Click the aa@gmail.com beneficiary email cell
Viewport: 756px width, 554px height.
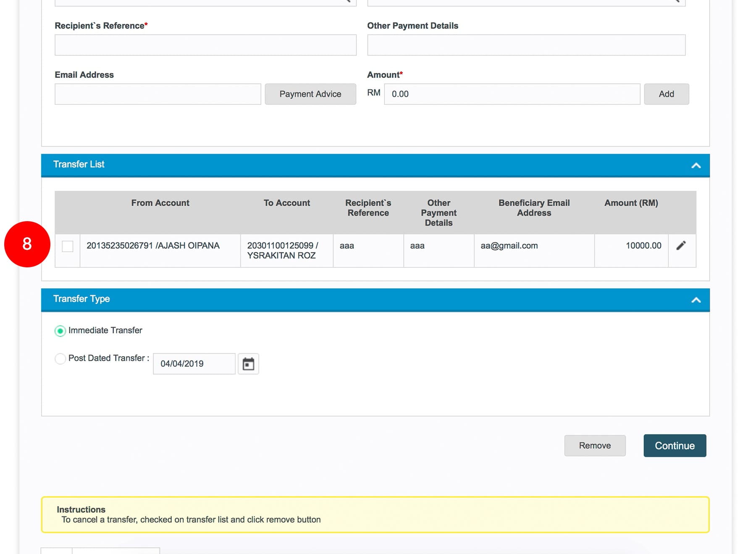tap(509, 246)
